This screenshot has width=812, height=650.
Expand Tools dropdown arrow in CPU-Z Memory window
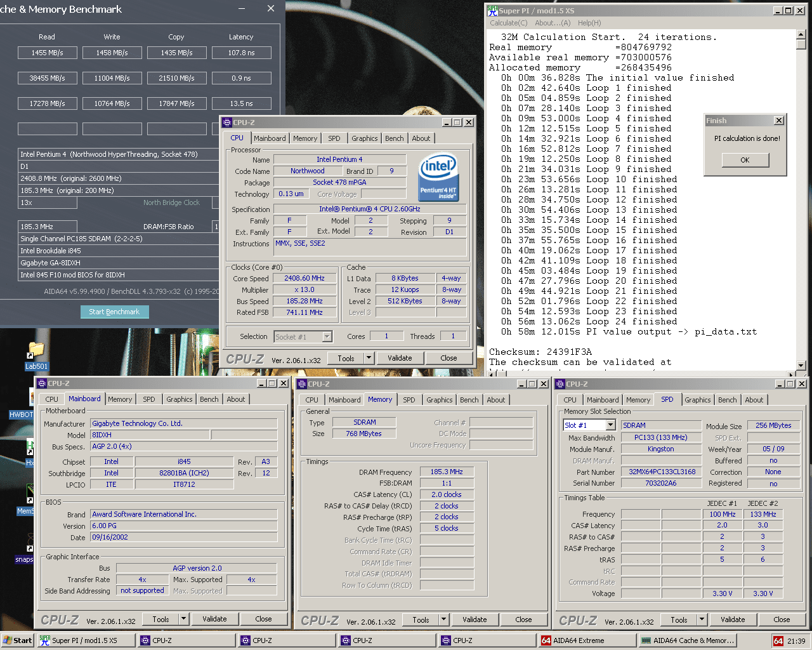444,620
